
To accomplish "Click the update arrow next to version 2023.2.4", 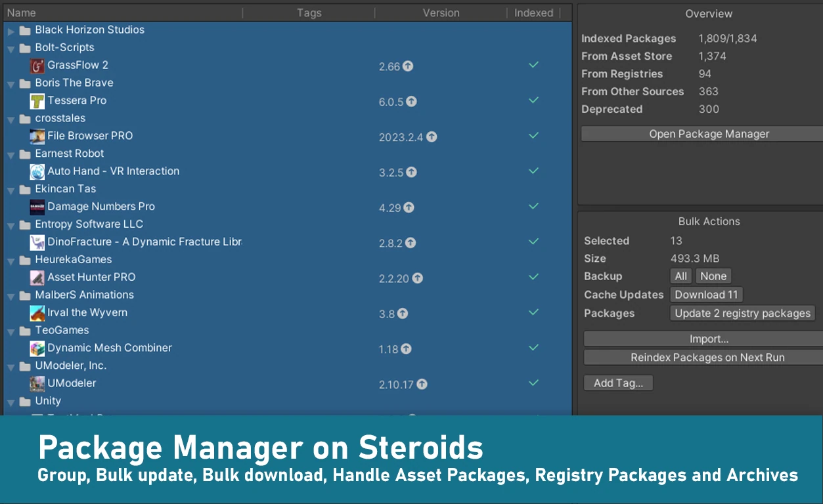I will 432,137.
